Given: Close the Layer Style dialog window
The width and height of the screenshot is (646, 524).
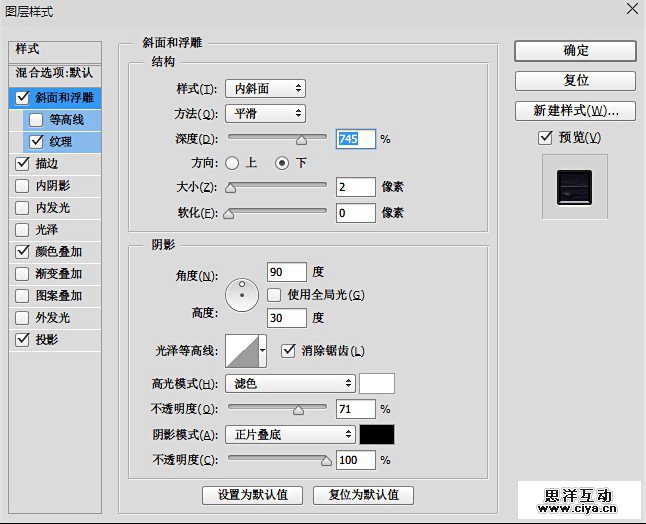Looking at the screenshot, I should 631,9.
